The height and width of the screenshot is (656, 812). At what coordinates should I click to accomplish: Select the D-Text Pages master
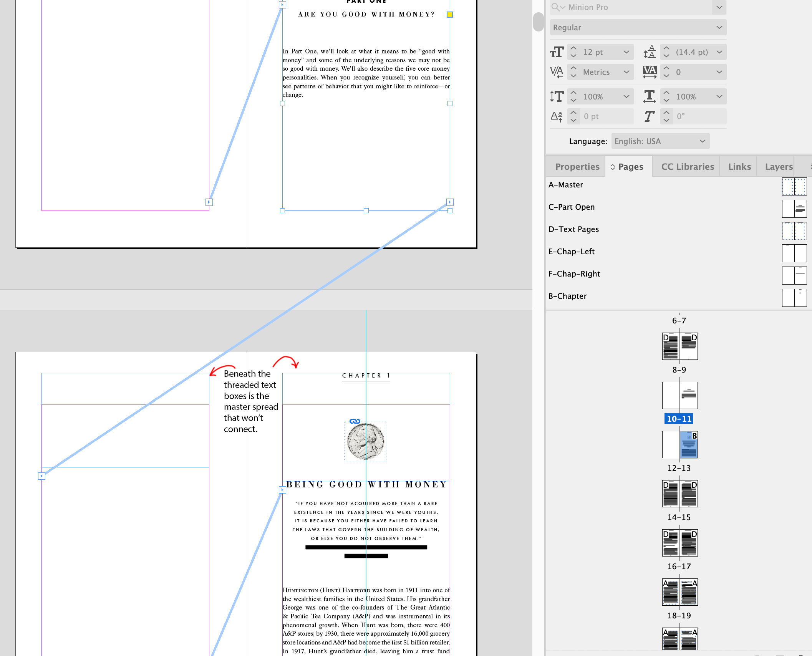[574, 229]
